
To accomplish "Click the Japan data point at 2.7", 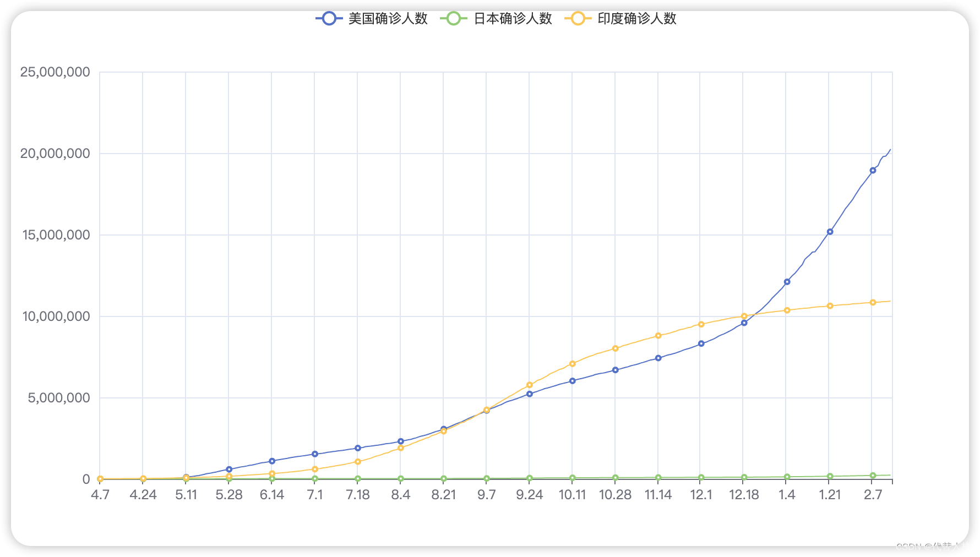I will pos(873,476).
